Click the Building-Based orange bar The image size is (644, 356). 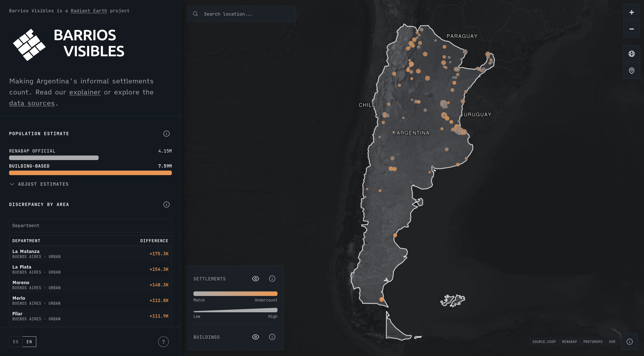point(90,173)
